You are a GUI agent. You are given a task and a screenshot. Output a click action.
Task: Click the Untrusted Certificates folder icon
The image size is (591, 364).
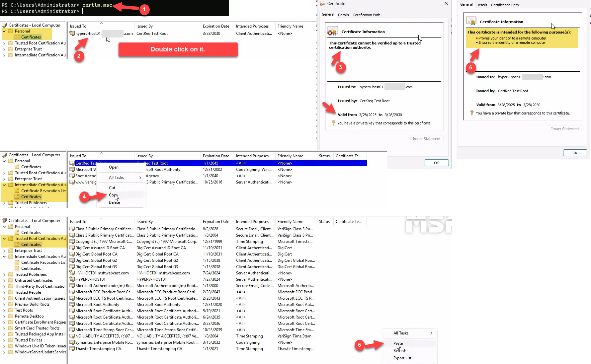11,280
